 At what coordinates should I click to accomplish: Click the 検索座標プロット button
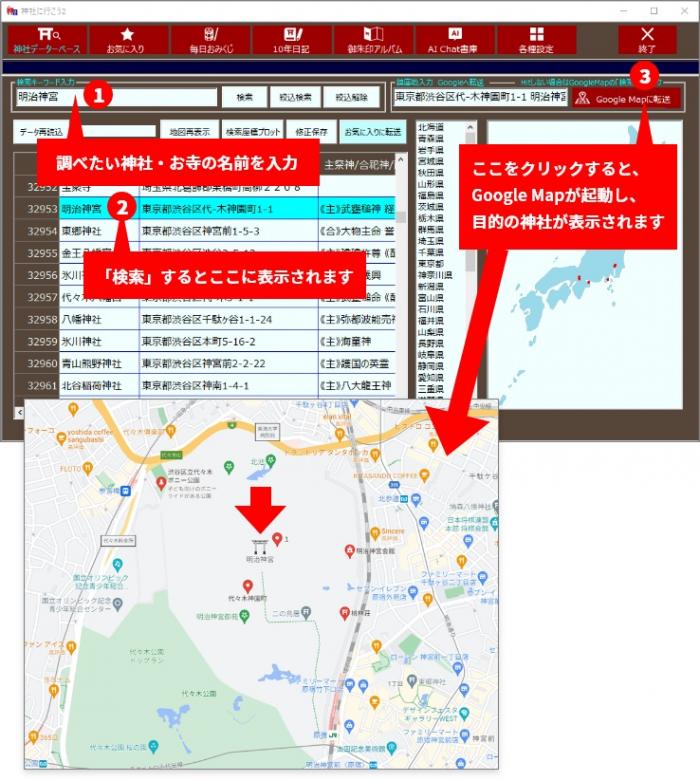[x=253, y=131]
